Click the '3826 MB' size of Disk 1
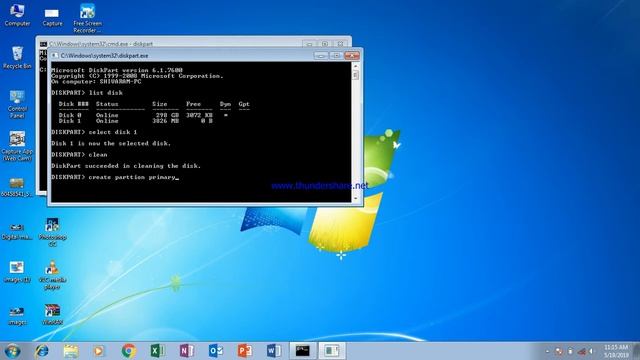The height and width of the screenshot is (360, 640). click(x=166, y=121)
